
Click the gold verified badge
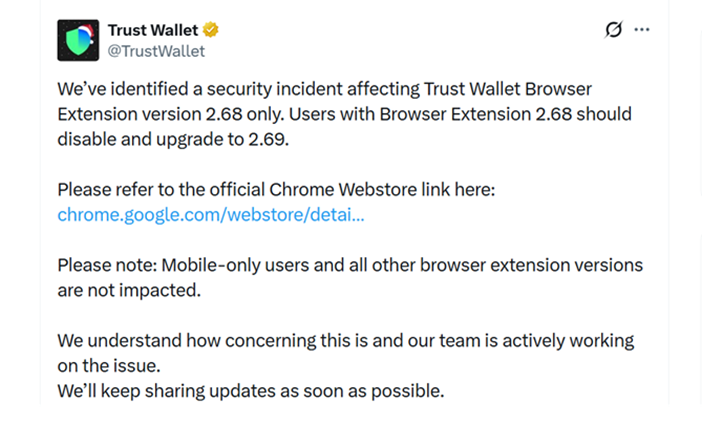(x=211, y=29)
